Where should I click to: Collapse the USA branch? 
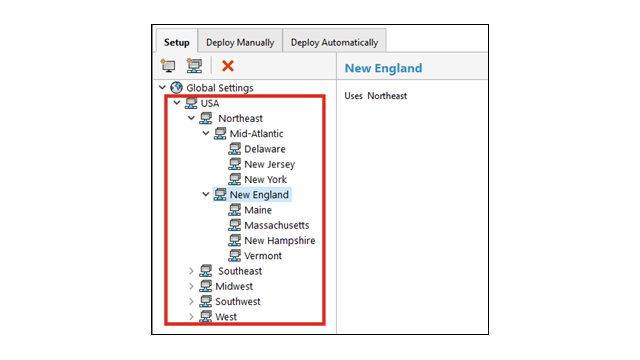coord(177,103)
